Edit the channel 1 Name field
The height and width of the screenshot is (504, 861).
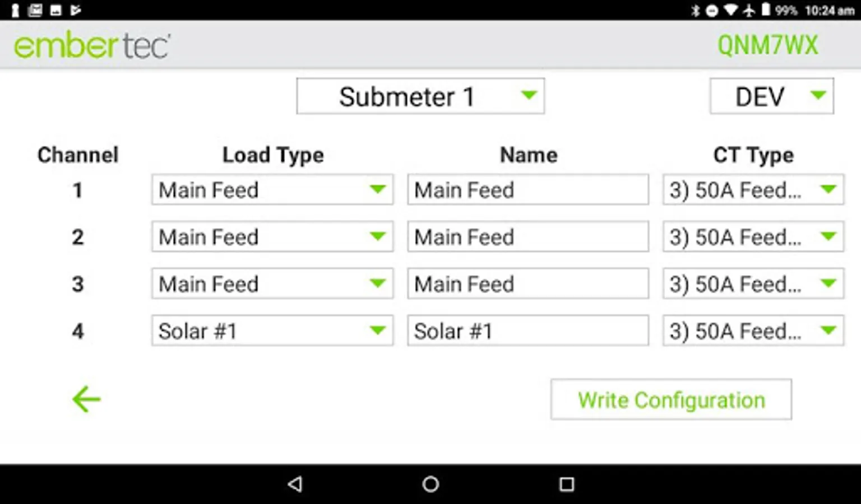tap(527, 190)
